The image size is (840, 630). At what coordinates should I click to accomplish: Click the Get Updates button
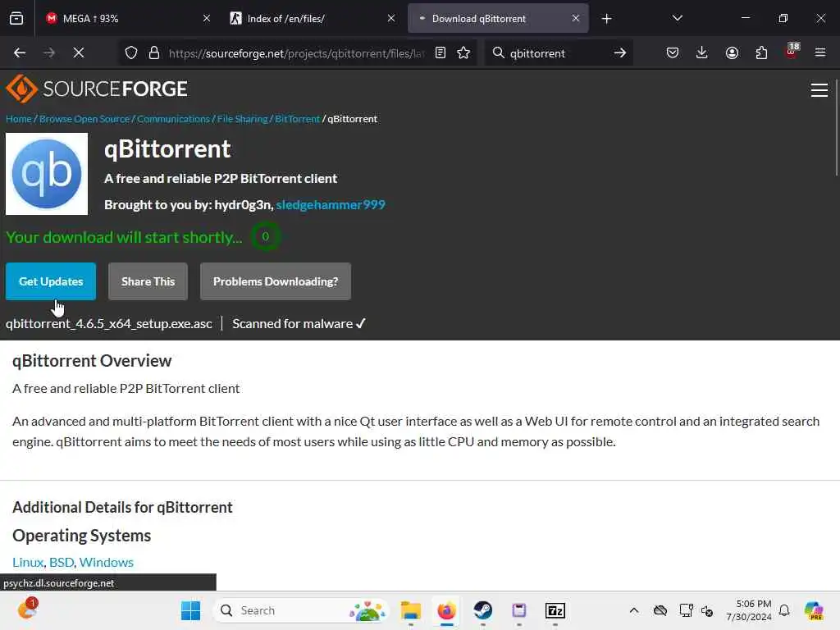(51, 281)
